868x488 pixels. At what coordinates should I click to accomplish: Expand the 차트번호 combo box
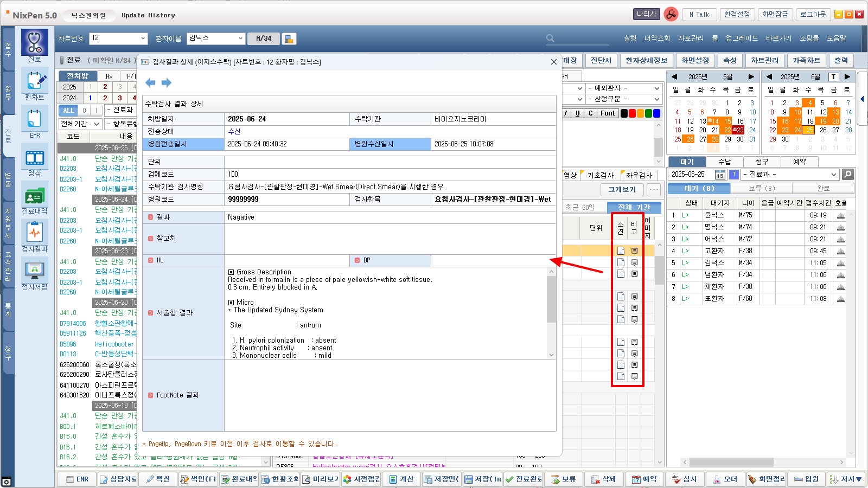[x=143, y=38]
